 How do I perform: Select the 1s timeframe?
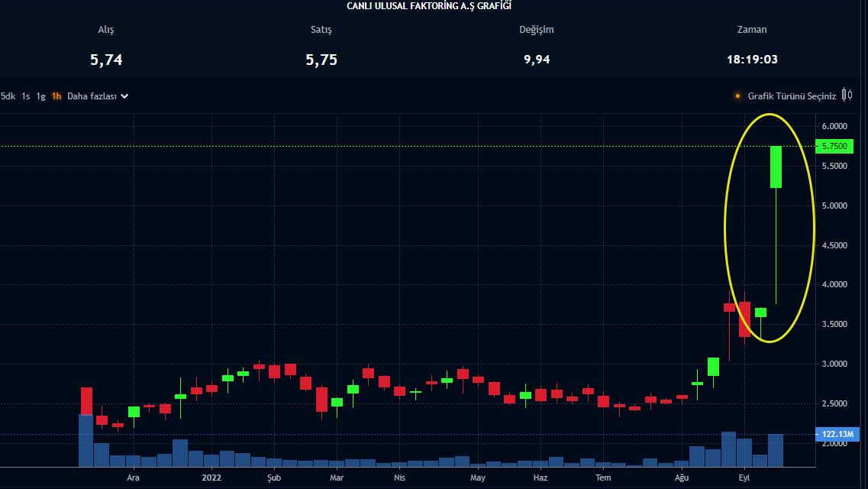point(25,96)
